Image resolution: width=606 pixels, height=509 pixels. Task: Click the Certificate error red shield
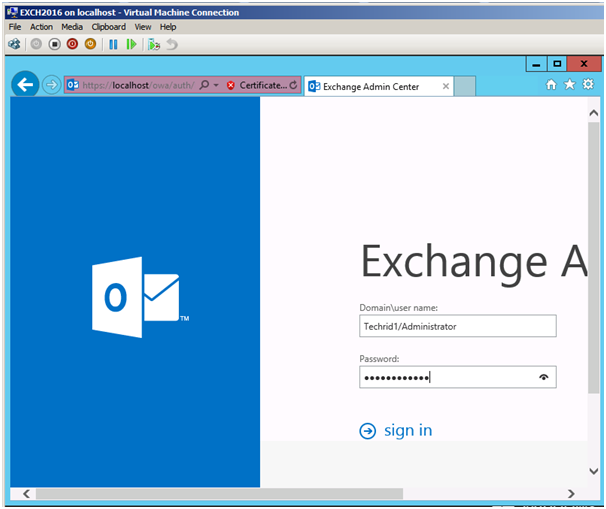pyautogui.click(x=231, y=85)
